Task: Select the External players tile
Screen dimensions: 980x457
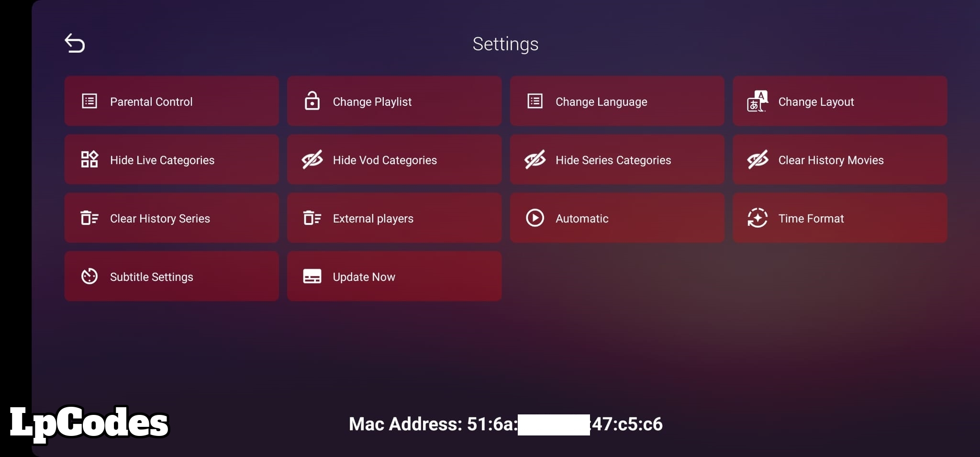Action: pyautogui.click(x=394, y=218)
